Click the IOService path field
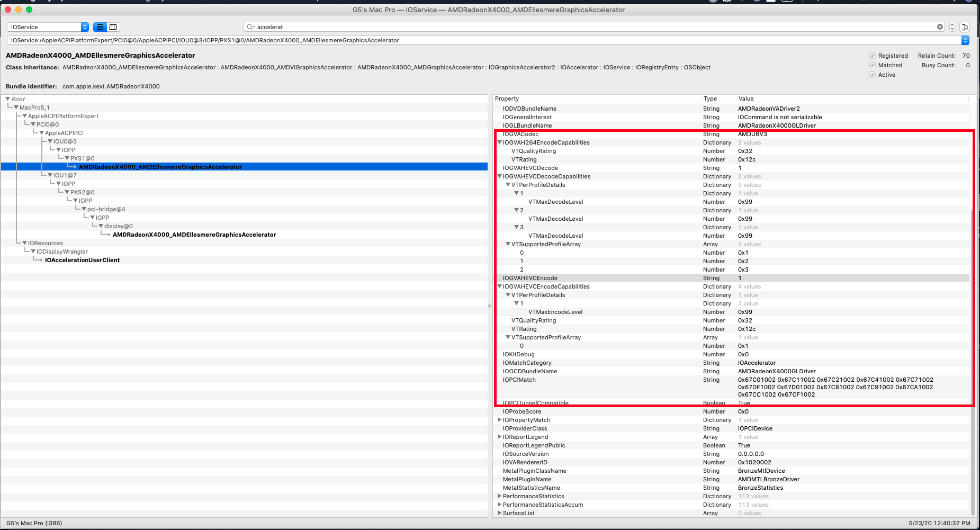The image size is (980, 530). 484,40
